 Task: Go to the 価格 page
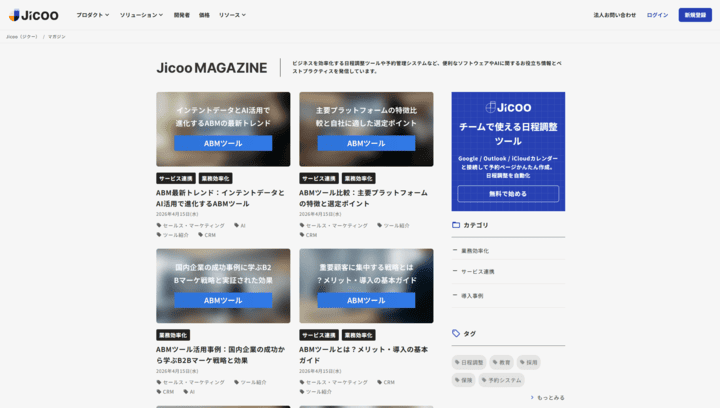tap(204, 15)
